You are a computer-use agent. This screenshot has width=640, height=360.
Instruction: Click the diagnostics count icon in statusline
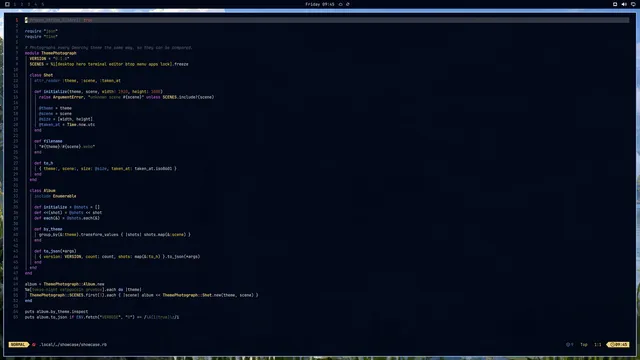pos(569,344)
